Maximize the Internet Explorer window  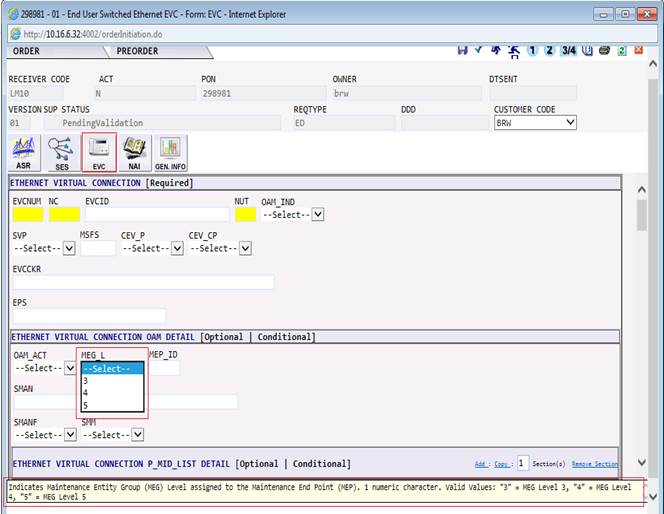click(x=625, y=14)
